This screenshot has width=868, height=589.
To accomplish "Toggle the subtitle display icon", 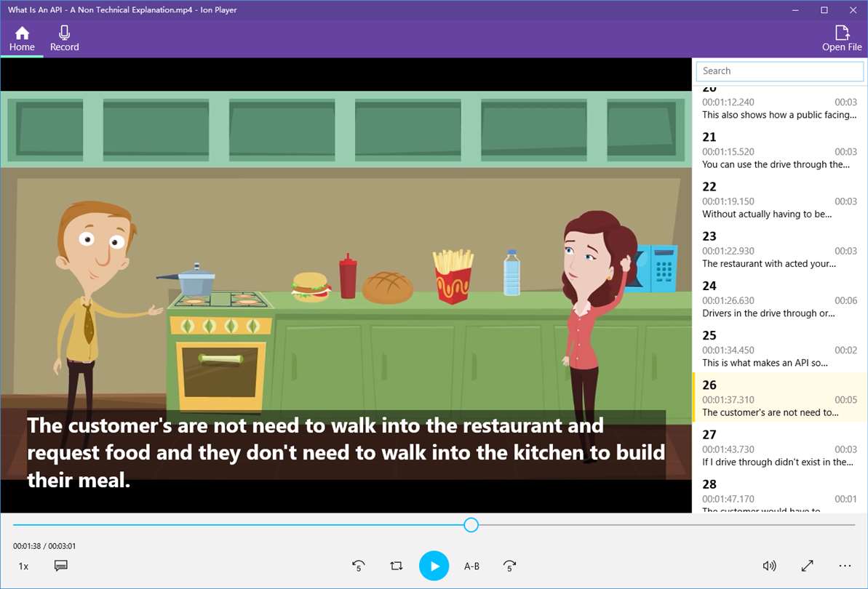I will point(61,565).
